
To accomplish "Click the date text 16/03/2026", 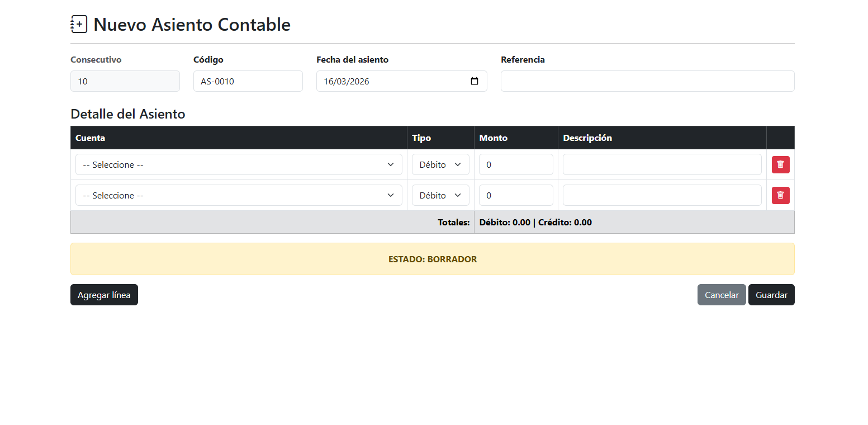I will tap(347, 81).
